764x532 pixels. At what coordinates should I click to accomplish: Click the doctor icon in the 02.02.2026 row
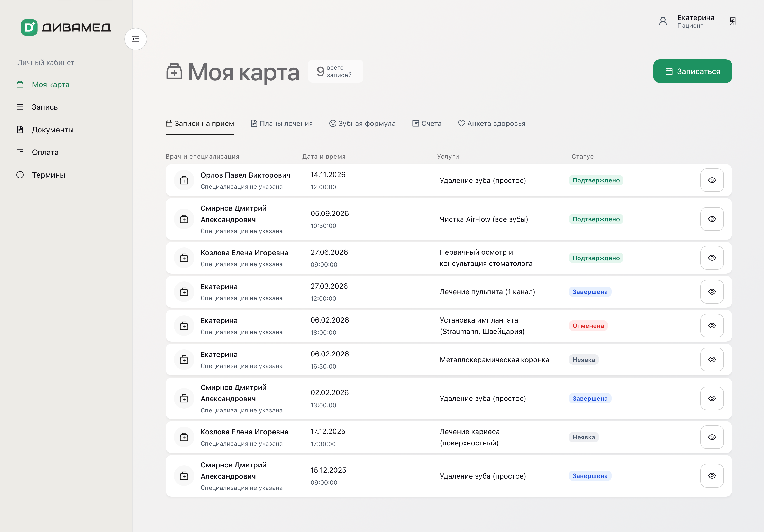184,399
